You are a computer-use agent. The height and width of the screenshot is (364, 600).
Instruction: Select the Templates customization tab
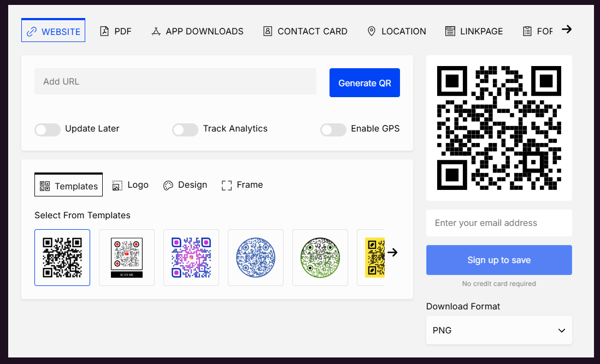[x=68, y=185]
